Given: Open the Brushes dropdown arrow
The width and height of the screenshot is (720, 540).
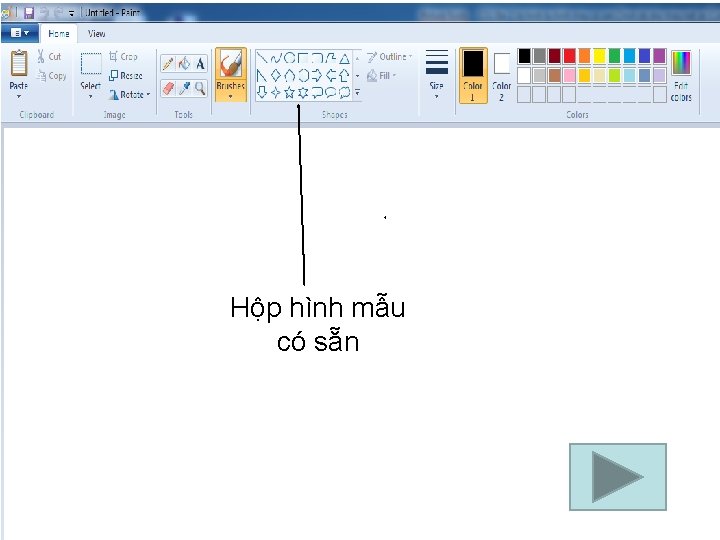Looking at the screenshot, I should pos(231,96).
